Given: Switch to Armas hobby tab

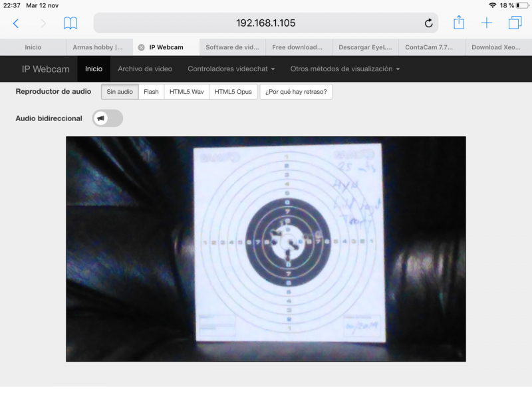Looking at the screenshot, I should [x=98, y=47].
